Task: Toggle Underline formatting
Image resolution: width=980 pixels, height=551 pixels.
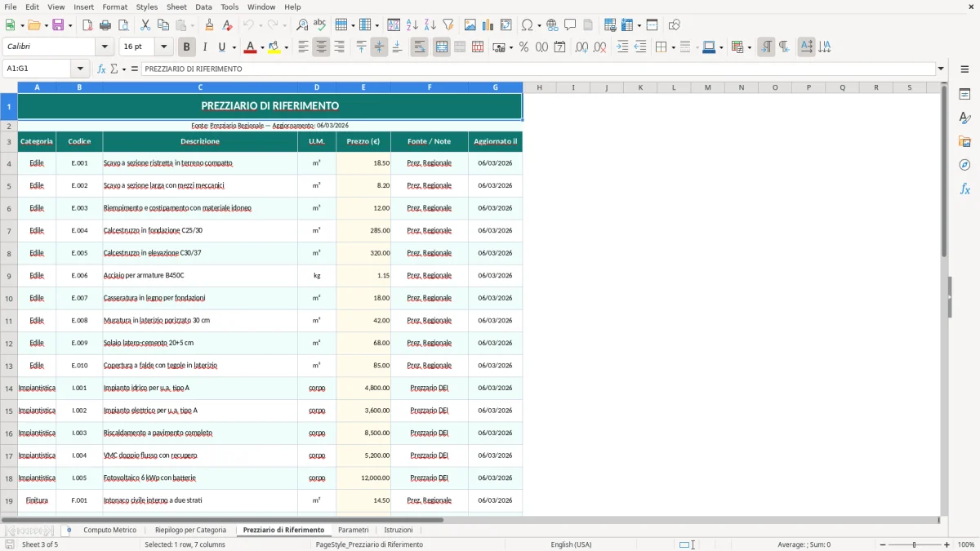Action: tap(221, 47)
